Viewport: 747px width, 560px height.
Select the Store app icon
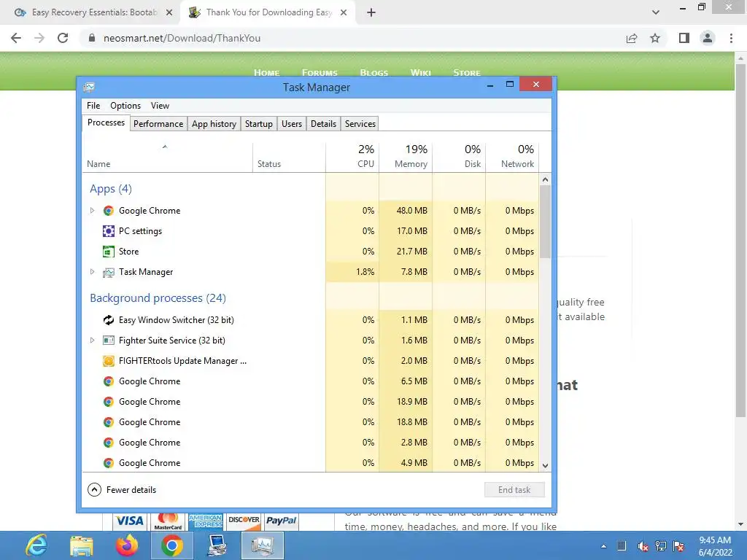(109, 252)
